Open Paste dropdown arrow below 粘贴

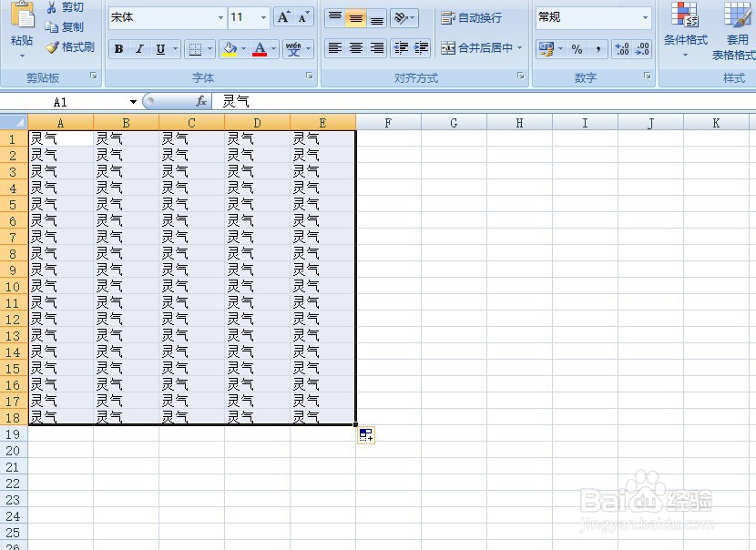click(x=22, y=56)
